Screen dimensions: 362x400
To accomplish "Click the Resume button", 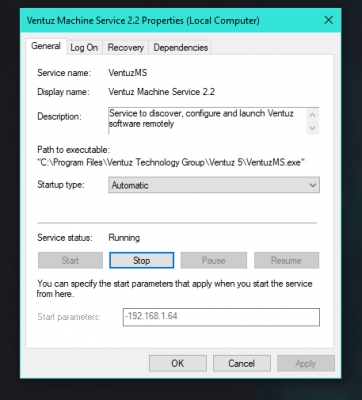I will point(286,260).
